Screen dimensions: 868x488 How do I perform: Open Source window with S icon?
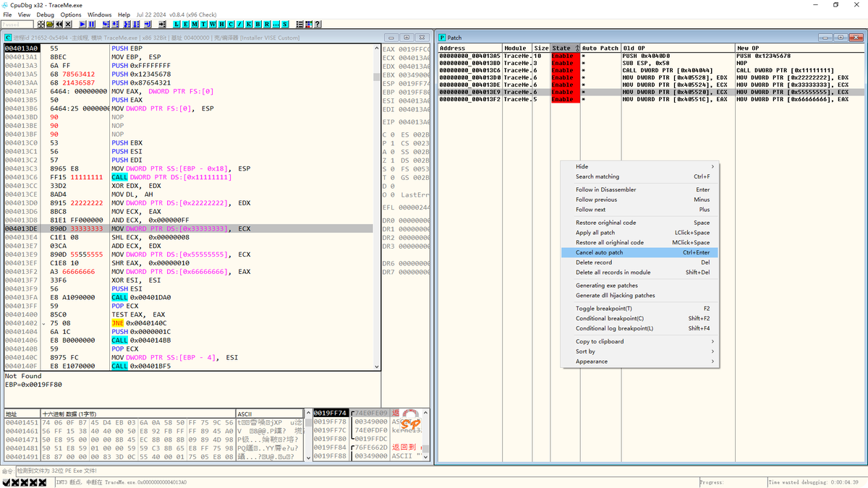(284, 24)
